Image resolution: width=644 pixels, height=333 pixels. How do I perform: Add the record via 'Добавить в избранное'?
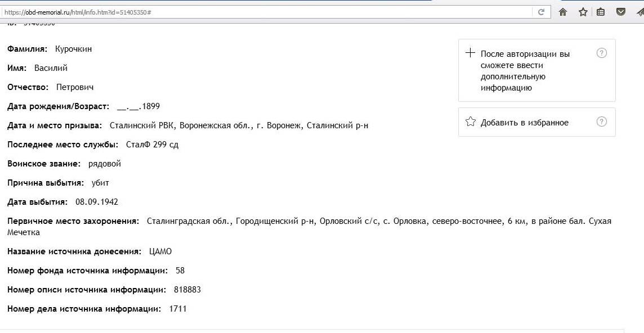click(x=524, y=123)
